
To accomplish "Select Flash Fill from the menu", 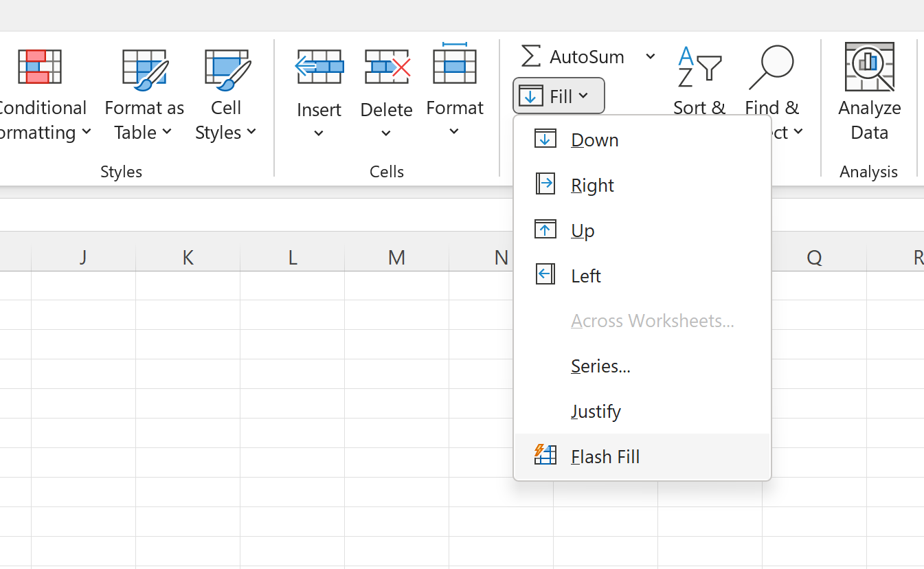I will pos(605,456).
